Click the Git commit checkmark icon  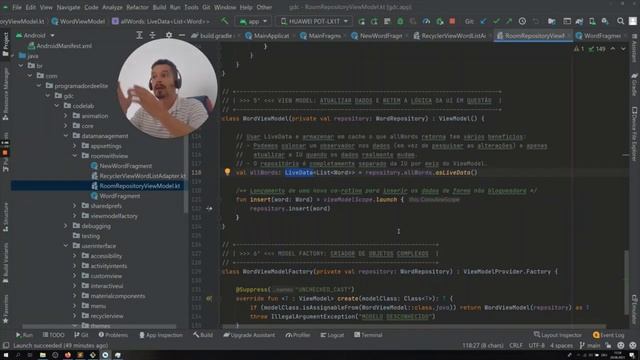(496, 21)
